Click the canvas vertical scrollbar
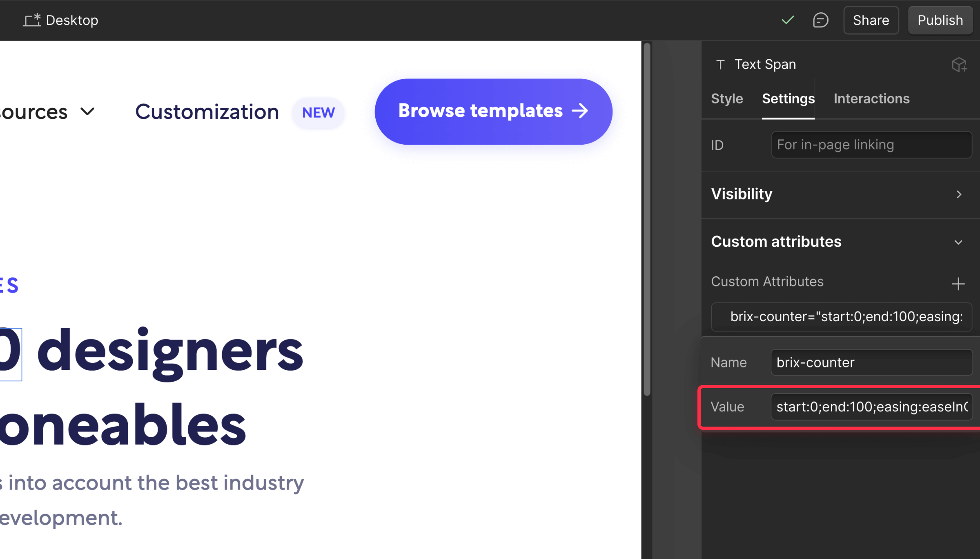This screenshot has height=559, width=980. point(647,219)
